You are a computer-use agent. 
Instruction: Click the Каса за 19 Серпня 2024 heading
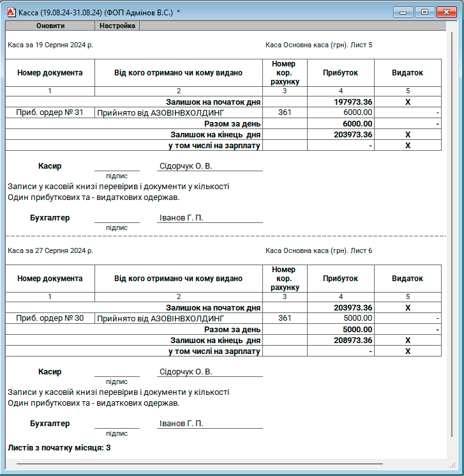pos(50,45)
